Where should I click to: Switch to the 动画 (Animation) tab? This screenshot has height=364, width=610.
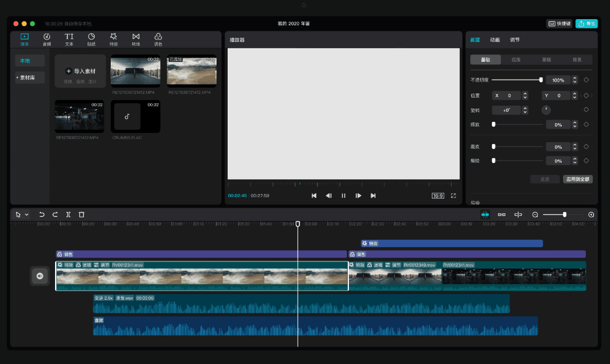pos(495,40)
